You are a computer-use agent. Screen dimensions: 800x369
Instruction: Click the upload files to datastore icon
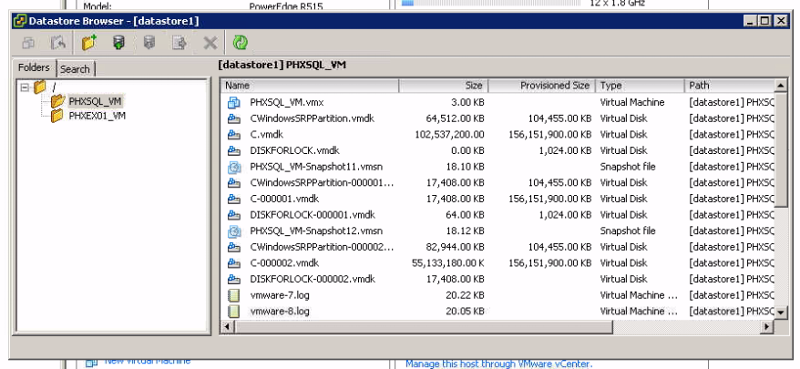[x=118, y=42]
